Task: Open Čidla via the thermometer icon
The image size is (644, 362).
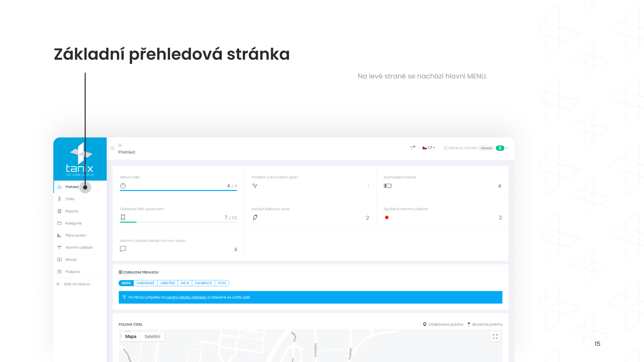Action: (59, 199)
